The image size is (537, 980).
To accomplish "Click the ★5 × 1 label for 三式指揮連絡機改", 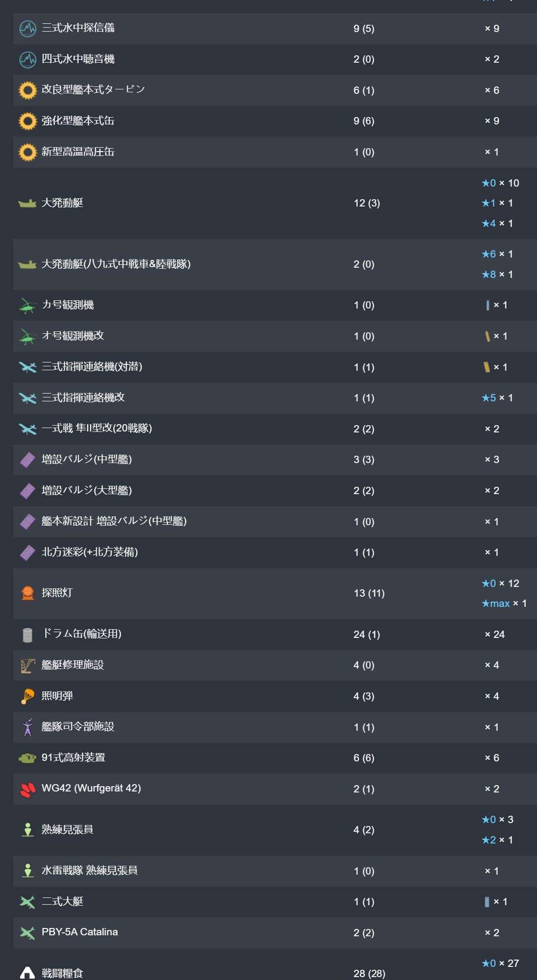I will pos(497,398).
